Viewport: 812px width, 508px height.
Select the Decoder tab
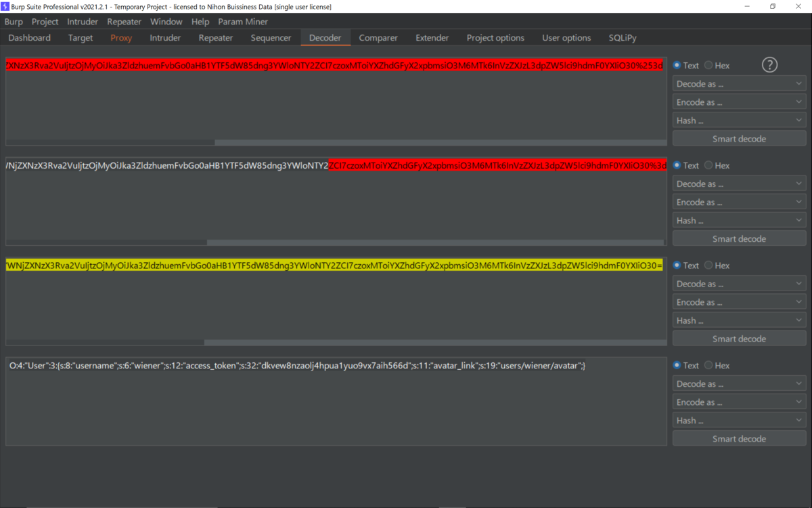click(325, 38)
